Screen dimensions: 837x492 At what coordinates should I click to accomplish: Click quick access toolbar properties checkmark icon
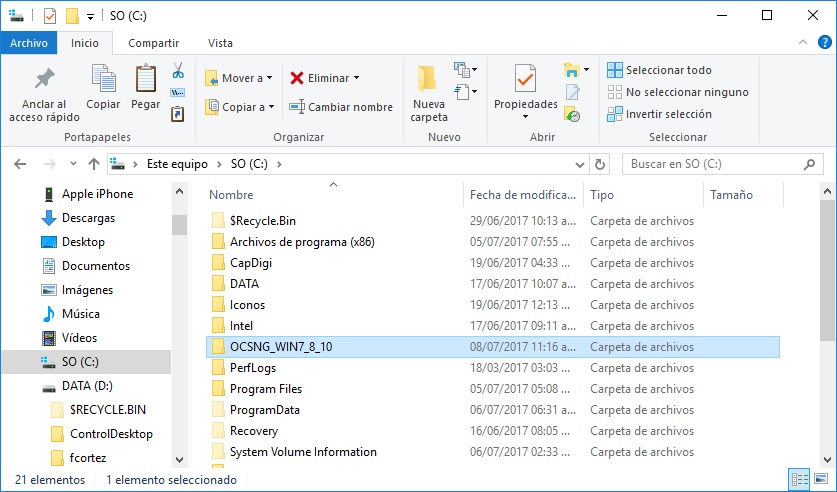(x=50, y=16)
